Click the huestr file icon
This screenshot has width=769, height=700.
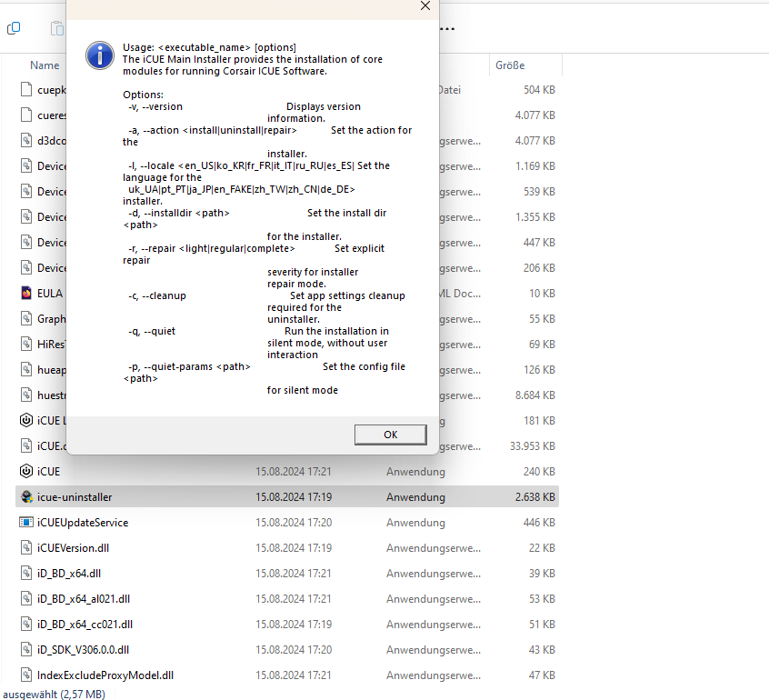(26, 395)
